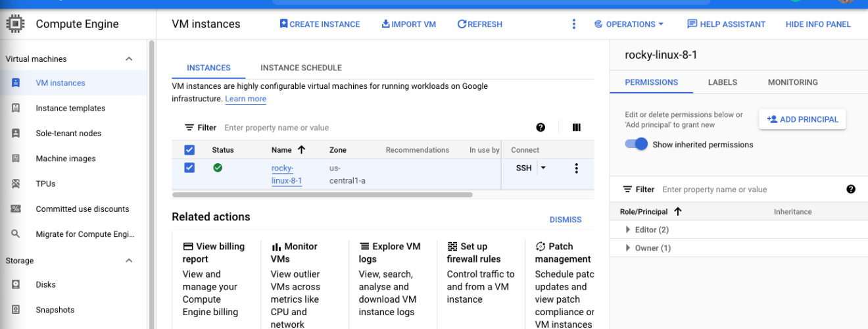Viewport: 868px width, 329px height.
Task: Click the permissions filter input field
Action: pyautogui.click(x=750, y=190)
